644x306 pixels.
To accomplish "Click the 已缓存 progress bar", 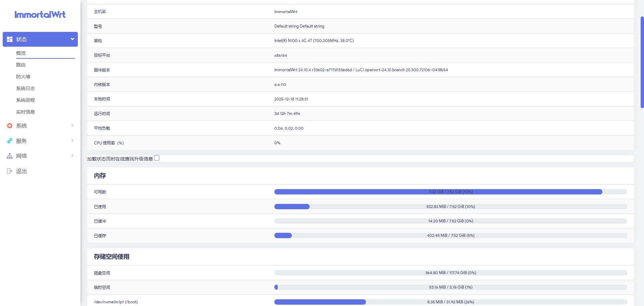I will click(450, 235).
